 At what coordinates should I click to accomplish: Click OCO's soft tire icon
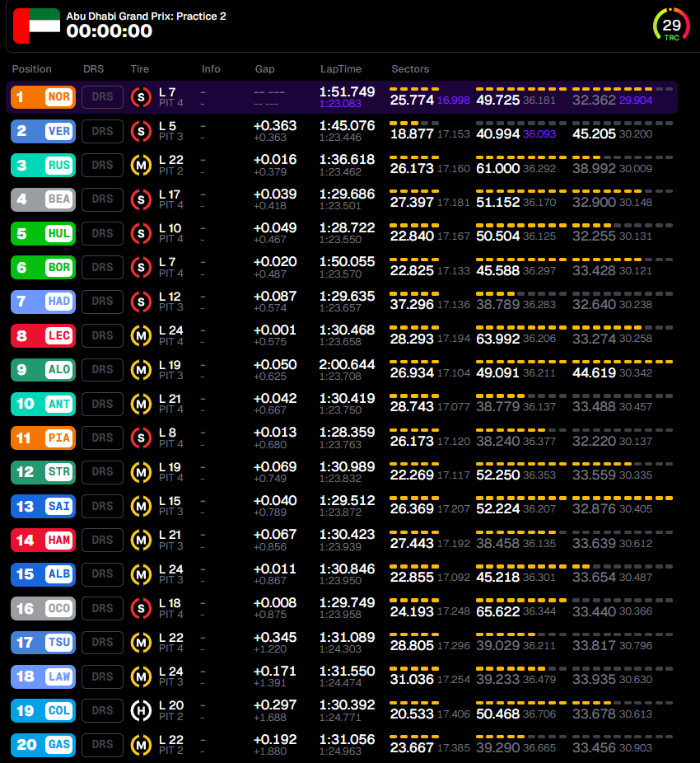[x=141, y=608]
